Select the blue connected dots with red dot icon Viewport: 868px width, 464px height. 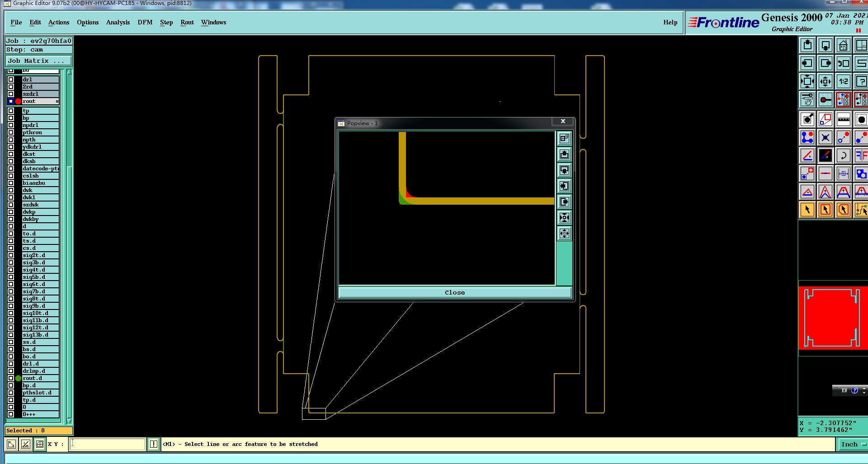807,137
